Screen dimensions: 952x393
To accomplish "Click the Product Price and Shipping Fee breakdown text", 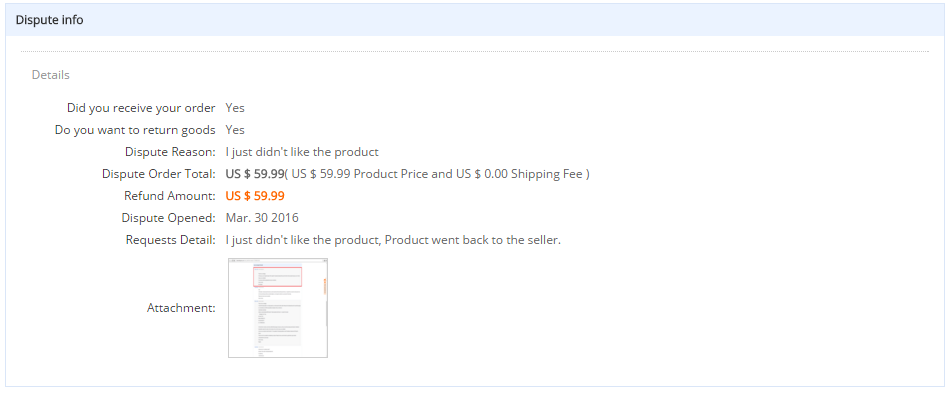I will coord(437,174).
